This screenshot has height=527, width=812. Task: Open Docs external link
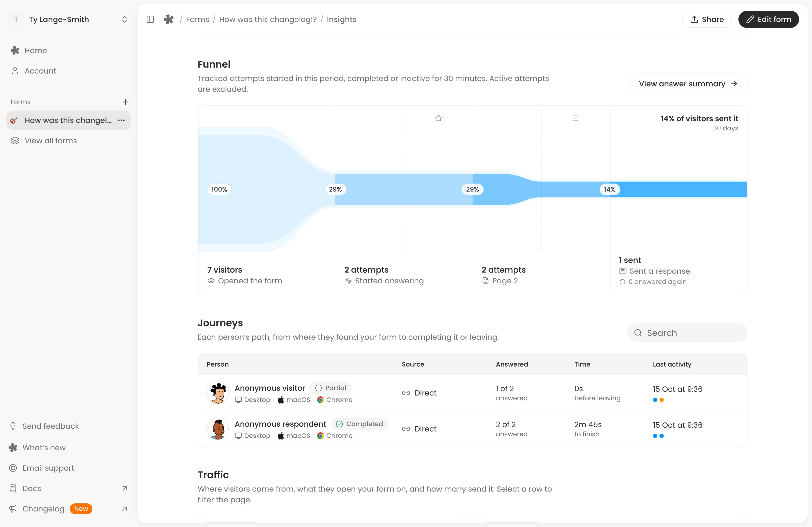coord(68,488)
